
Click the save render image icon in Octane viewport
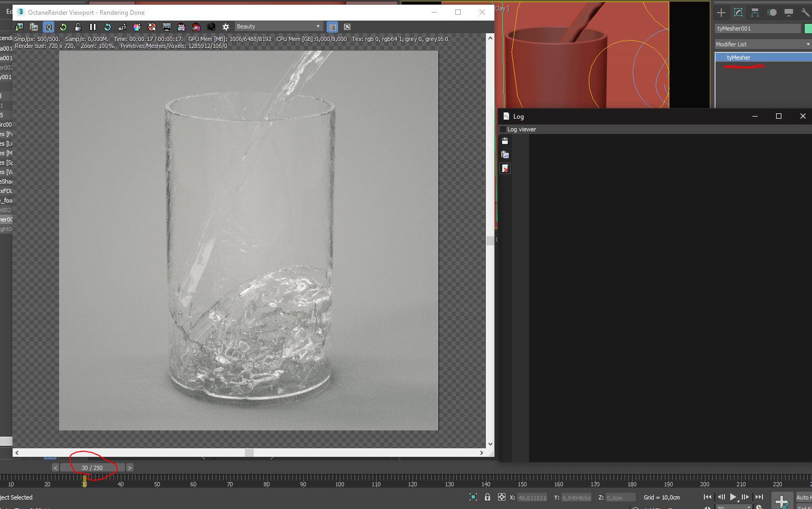point(20,27)
